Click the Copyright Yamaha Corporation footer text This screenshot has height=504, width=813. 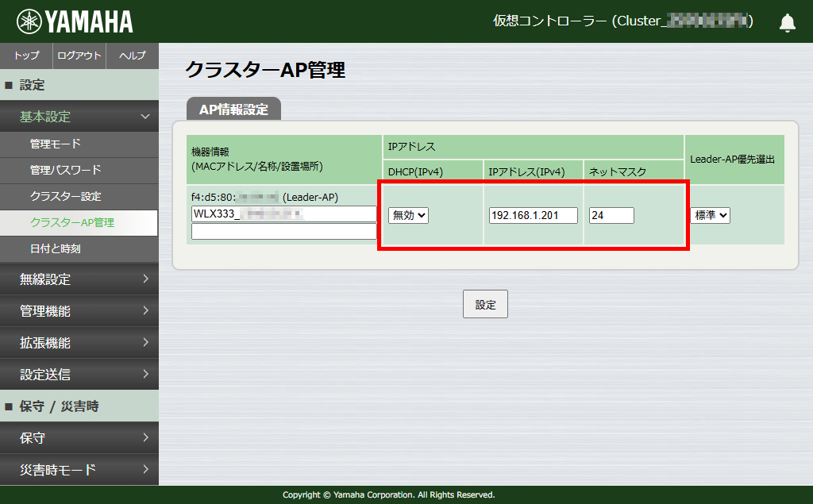388,494
